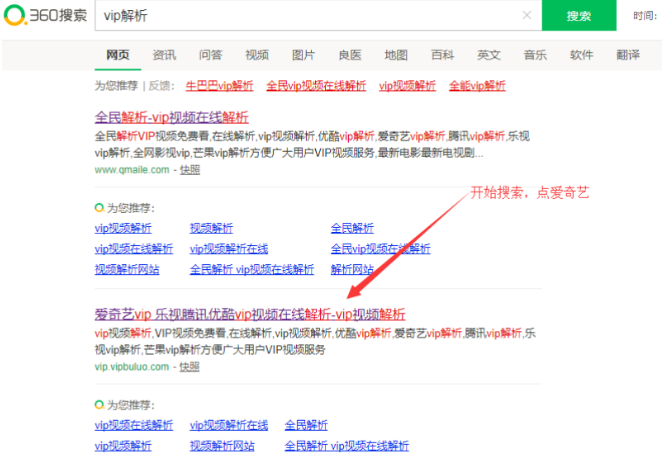Image resolution: width=664 pixels, height=458 pixels.
Task: Select the 网页 tab
Action: coord(118,55)
